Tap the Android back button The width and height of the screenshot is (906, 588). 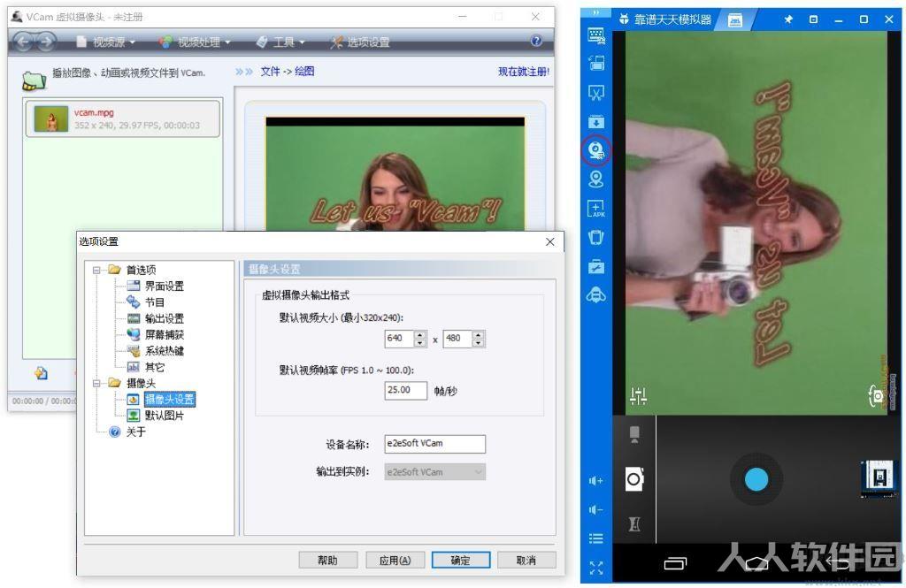click(x=837, y=561)
